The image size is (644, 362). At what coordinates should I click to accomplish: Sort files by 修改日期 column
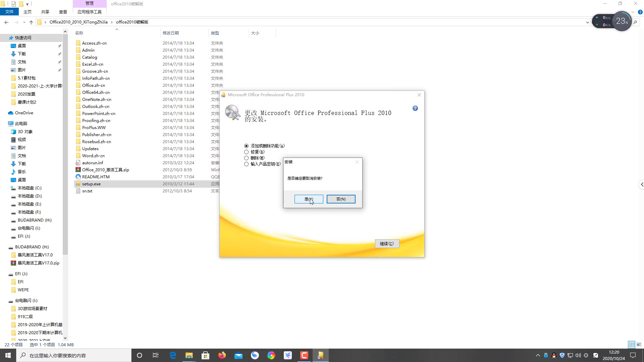(171, 33)
